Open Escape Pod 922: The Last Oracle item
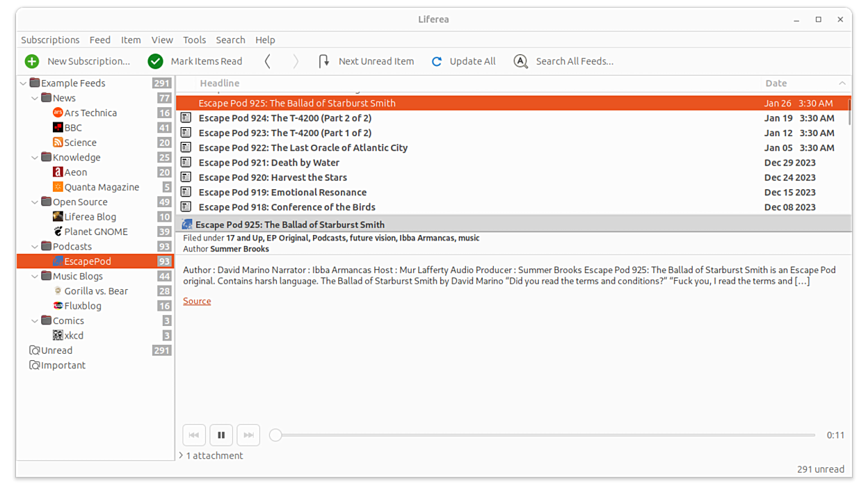Image resolution: width=868 pixels, height=488 pixels. click(303, 147)
